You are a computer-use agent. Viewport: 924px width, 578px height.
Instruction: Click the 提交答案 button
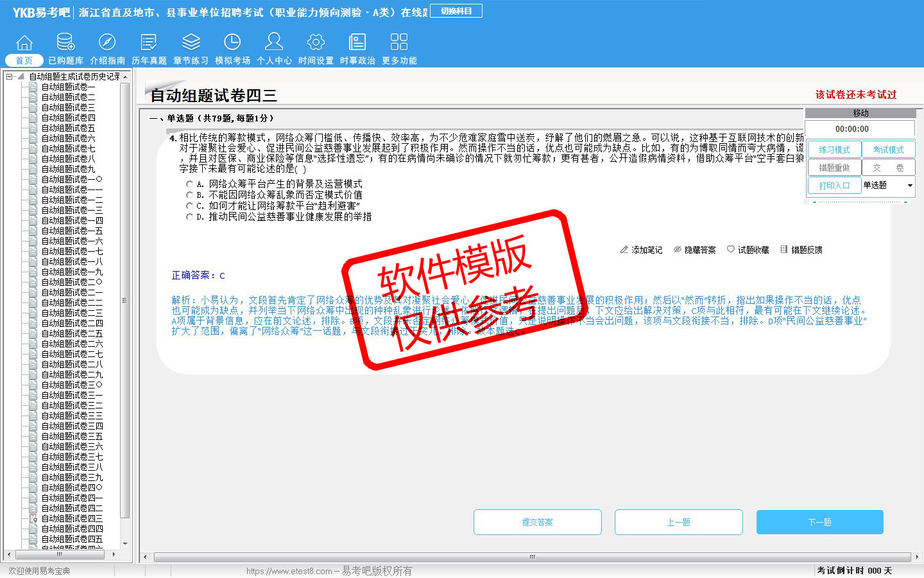click(538, 522)
